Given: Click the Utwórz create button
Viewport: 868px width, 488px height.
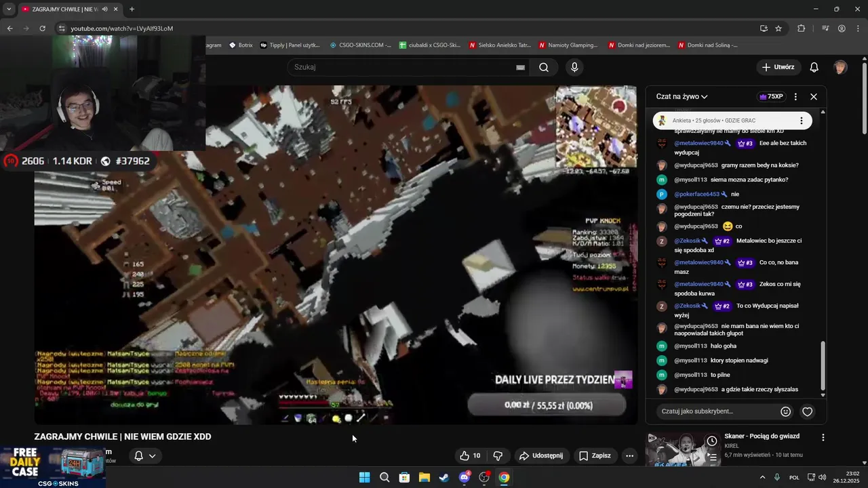Looking at the screenshot, I should [x=777, y=67].
